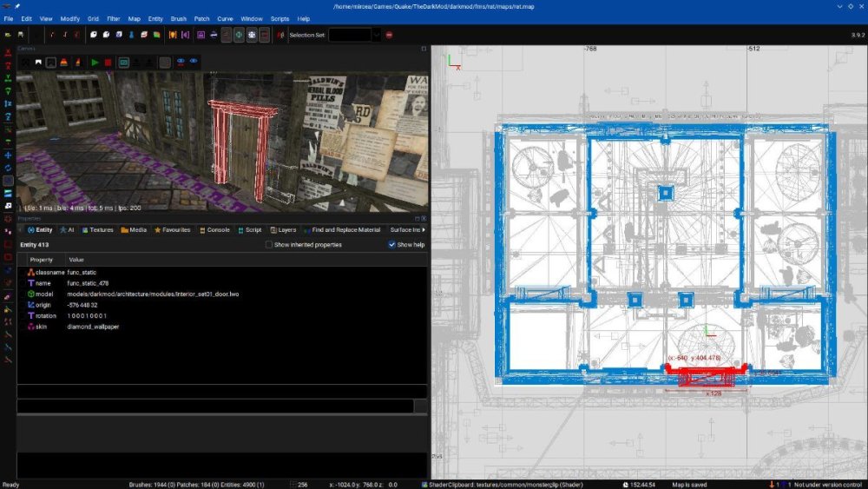Click the red circle icon beside Selection Set
868x489 pixels.
tap(389, 35)
